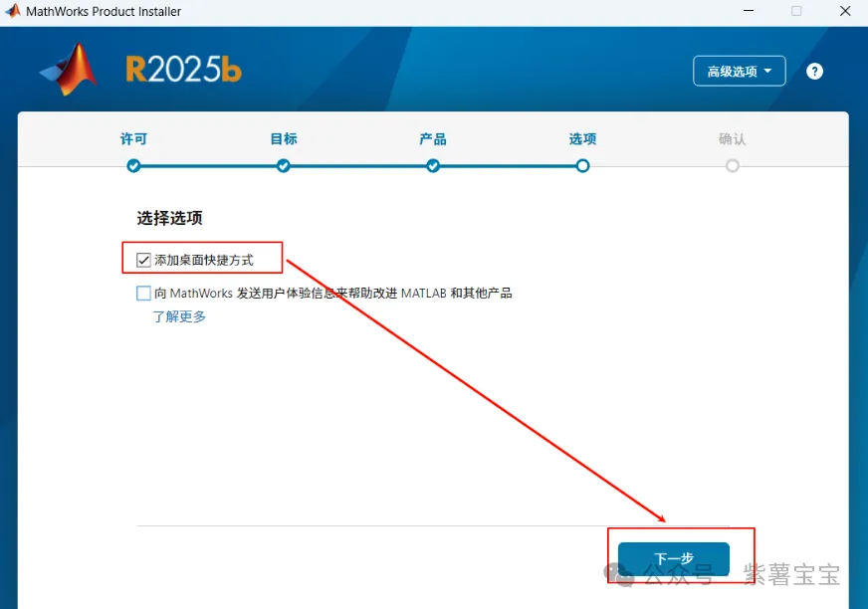This screenshot has height=609, width=868.
Task: Open the 了解更多 link
Action: tap(179, 316)
